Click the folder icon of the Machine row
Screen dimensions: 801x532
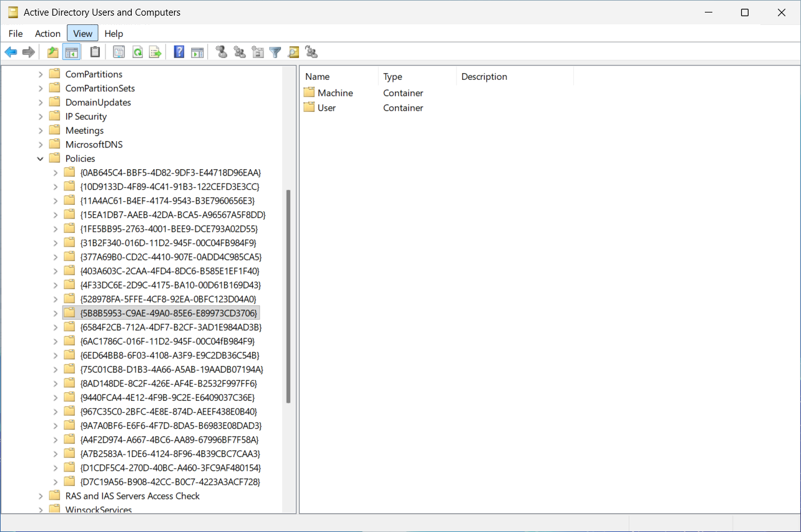(x=309, y=92)
